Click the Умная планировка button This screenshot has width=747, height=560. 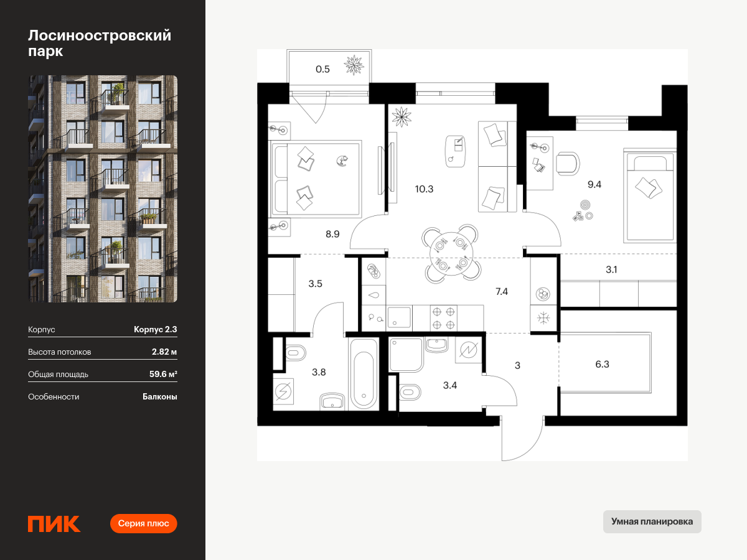point(652,521)
